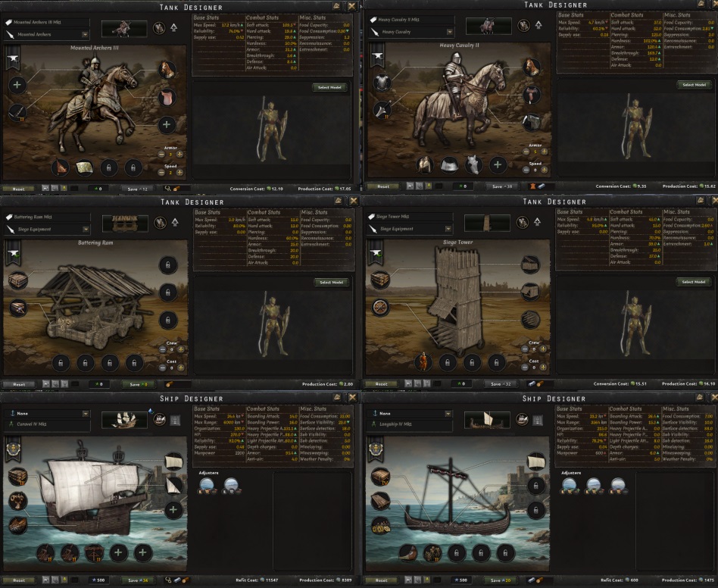Open the cannon module slot on the Caravel

[x=17, y=501]
